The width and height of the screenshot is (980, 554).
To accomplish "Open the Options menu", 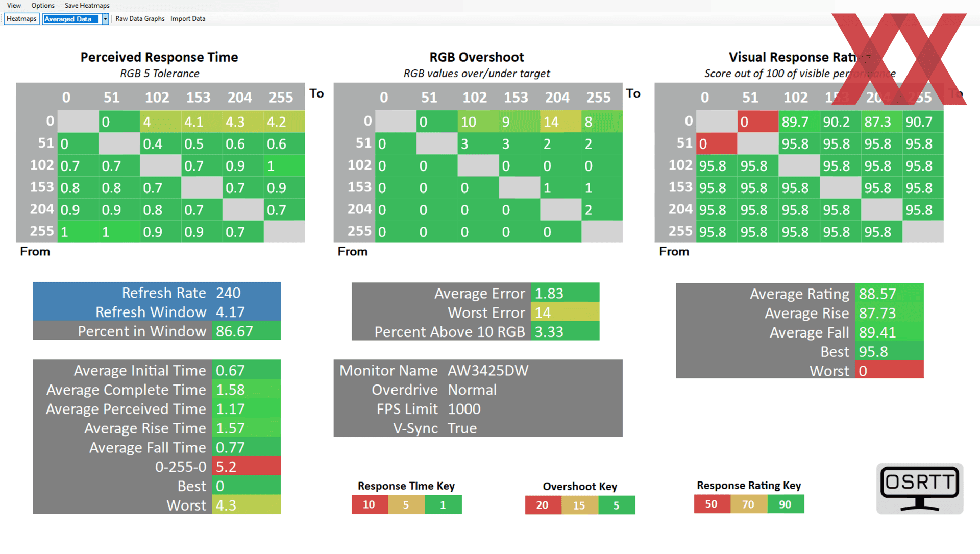I will click(43, 6).
